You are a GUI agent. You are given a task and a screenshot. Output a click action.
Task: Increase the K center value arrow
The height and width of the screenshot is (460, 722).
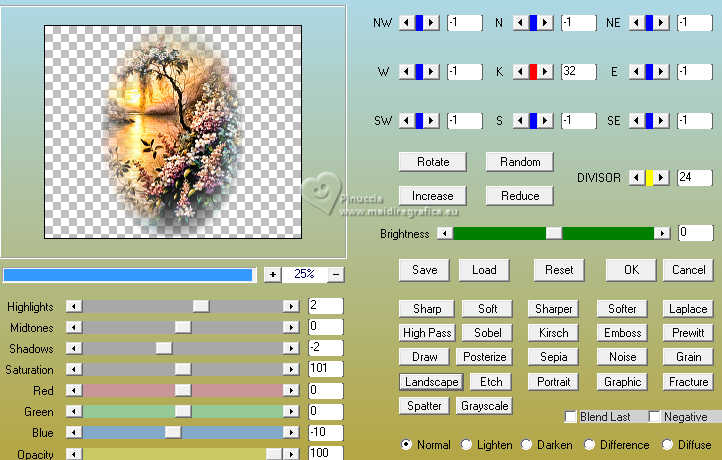click(545, 71)
